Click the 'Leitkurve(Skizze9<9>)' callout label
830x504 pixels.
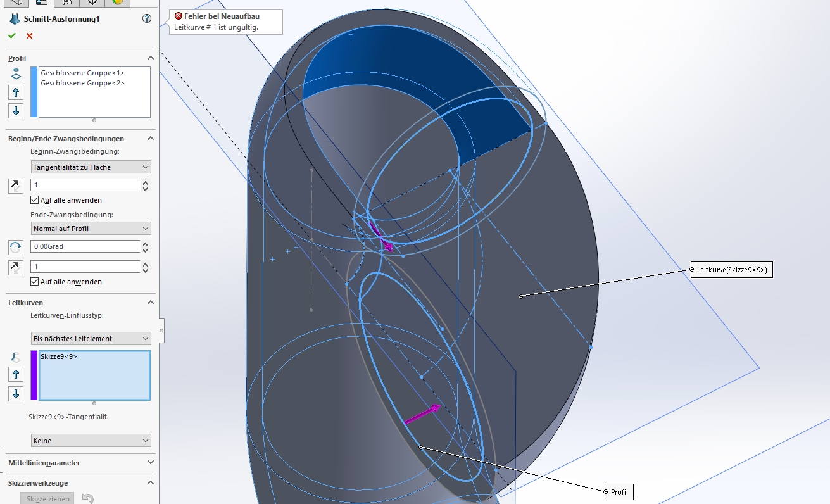[x=732, y=270]
